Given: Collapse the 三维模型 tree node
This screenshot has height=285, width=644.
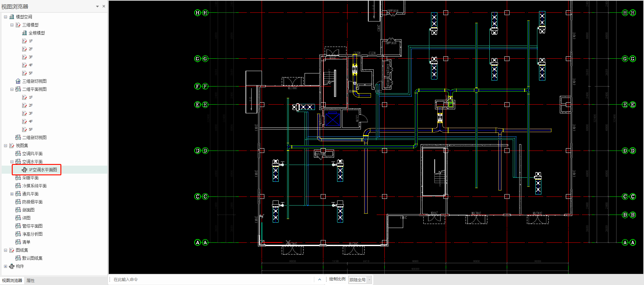Looking at the screenshot, I should [12, 25].
